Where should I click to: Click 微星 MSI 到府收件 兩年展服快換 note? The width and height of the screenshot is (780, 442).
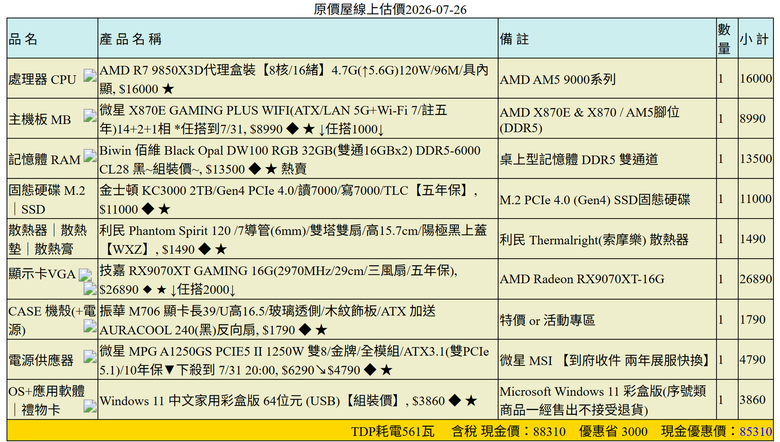pyautogui.click(x=606, y=360)
